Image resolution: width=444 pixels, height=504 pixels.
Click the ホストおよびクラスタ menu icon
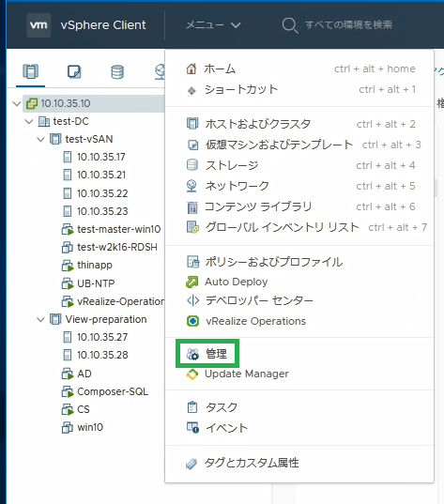coord(192,124)
